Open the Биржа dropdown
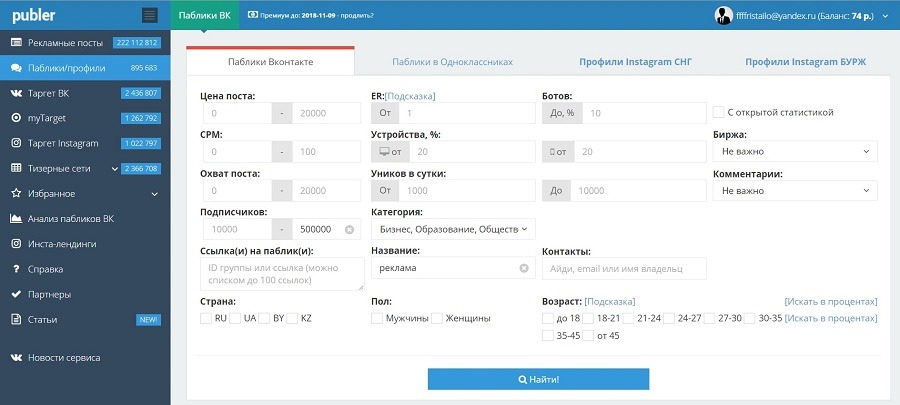The height and width of the screenshot is (405, 900). coord(795,151)
